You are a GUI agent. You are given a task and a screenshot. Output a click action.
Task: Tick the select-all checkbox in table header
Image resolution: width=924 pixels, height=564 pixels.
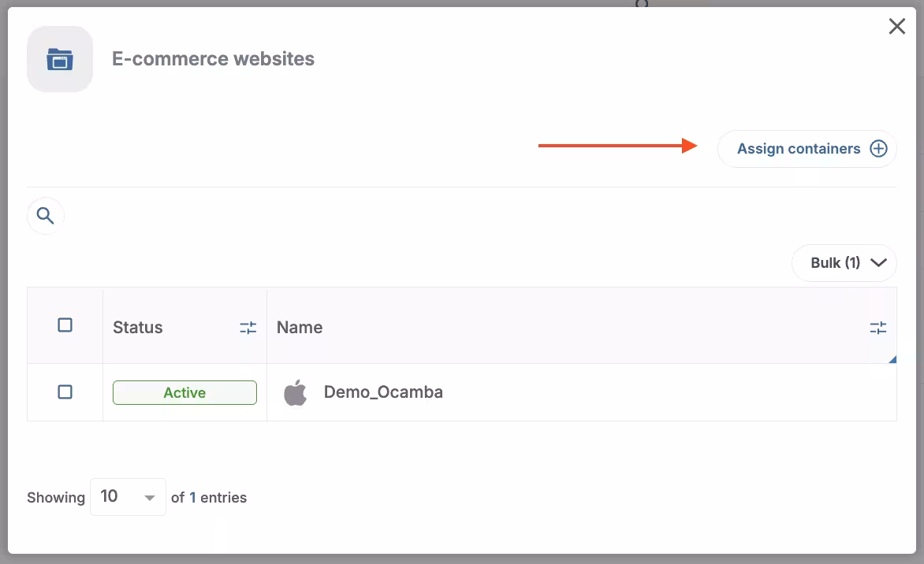[65, 325]
